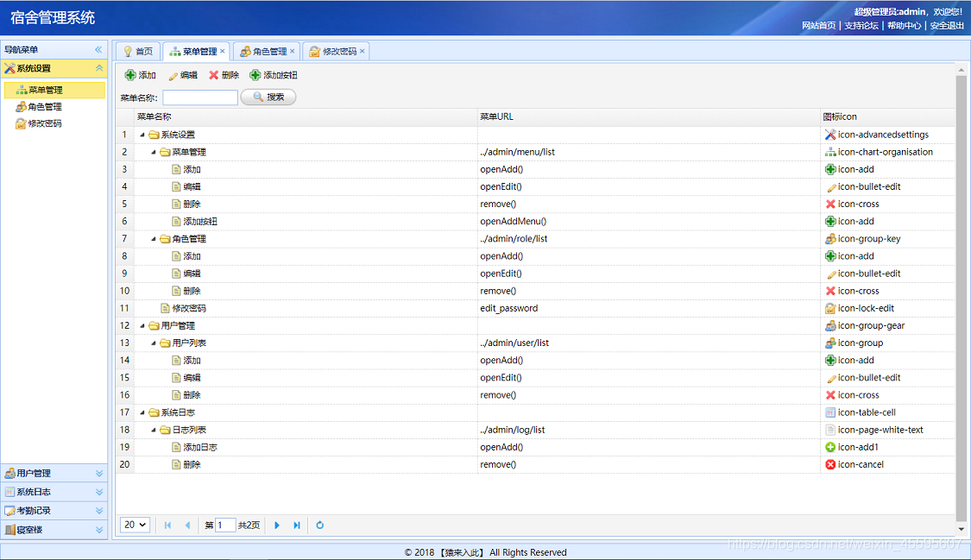Open the 网站首页 link

point(819,25)
